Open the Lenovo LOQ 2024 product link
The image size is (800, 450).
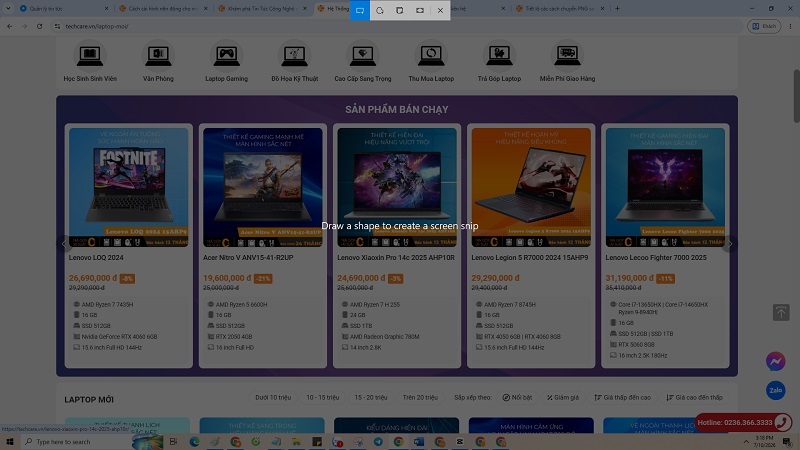pos(96,258)
